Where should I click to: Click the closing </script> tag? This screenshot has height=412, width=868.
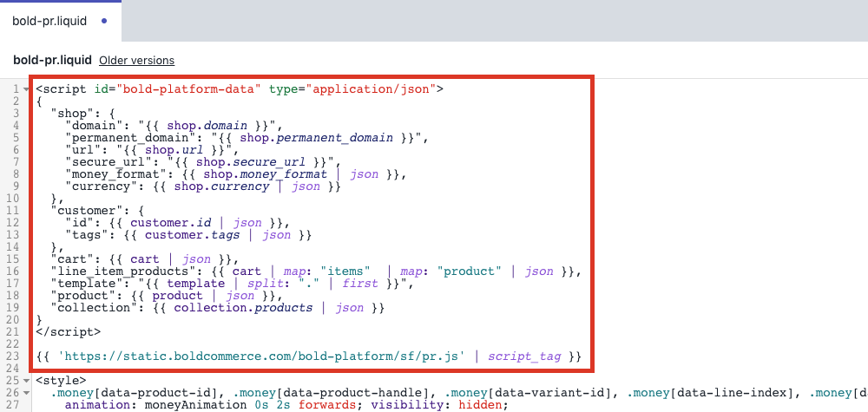pos(69,332)
